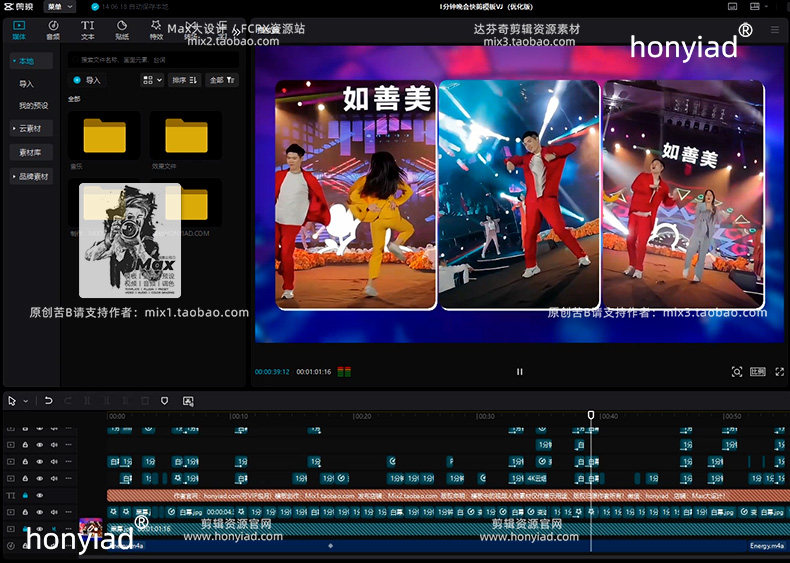Open the 特效 effects tab
The width and height of the screenshot is (790, 563).
point(156,30)
